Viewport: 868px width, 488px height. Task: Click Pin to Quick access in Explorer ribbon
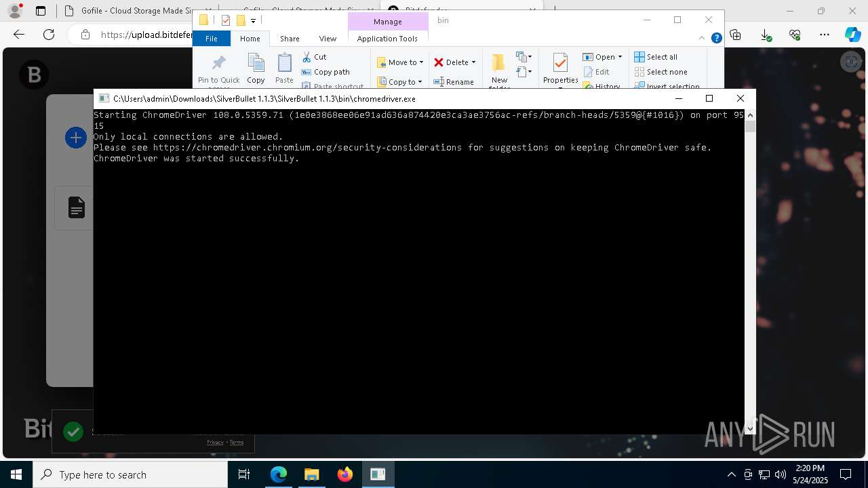point(218,71)
